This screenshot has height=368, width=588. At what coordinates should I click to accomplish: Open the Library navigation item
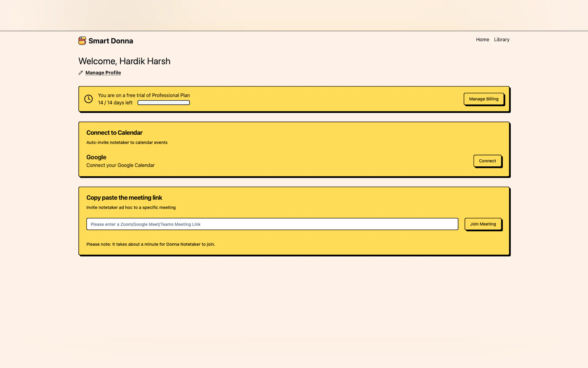pyautogui.click(x=501, y=39)
